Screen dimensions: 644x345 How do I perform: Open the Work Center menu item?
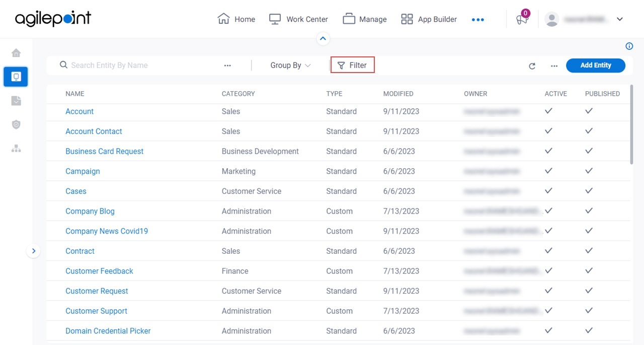[x=298, y=19]
